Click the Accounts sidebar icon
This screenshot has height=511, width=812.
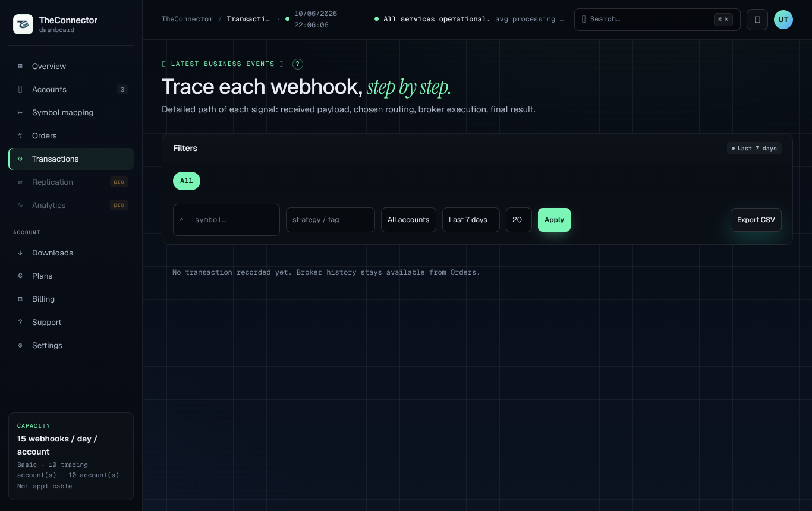pyautogui.click(x=20, y=89)
